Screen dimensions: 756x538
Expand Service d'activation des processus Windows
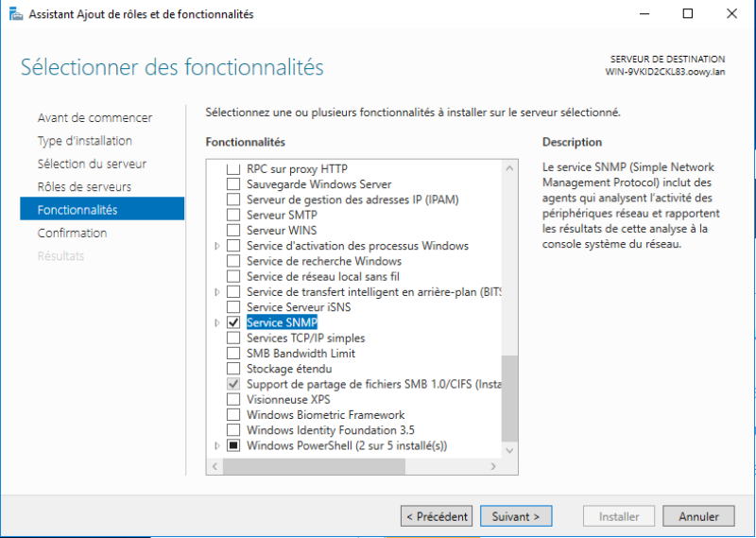217,246
